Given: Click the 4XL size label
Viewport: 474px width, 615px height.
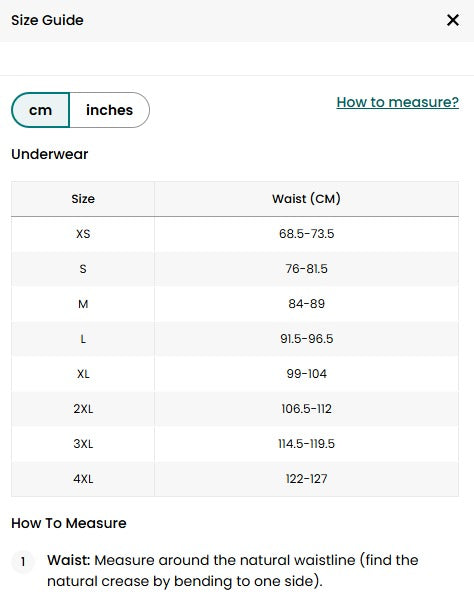Looking at the screenshot, I should coord(83,479).
